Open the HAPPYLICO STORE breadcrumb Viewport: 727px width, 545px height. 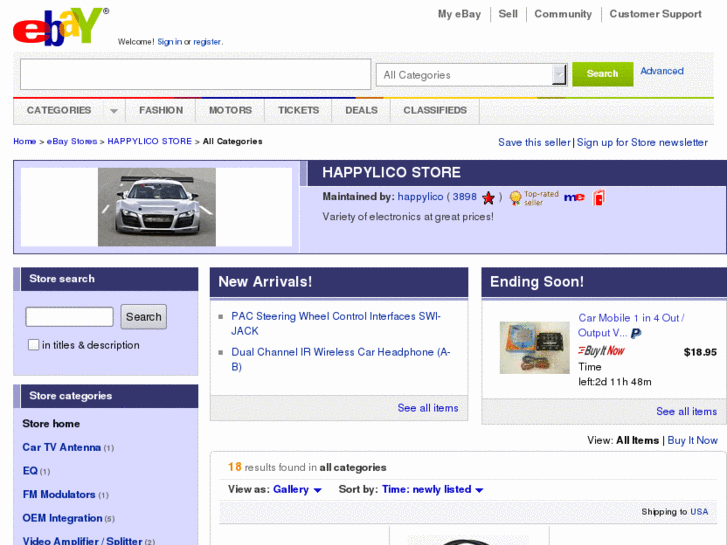pyautogui.click(x=149, y=141)
